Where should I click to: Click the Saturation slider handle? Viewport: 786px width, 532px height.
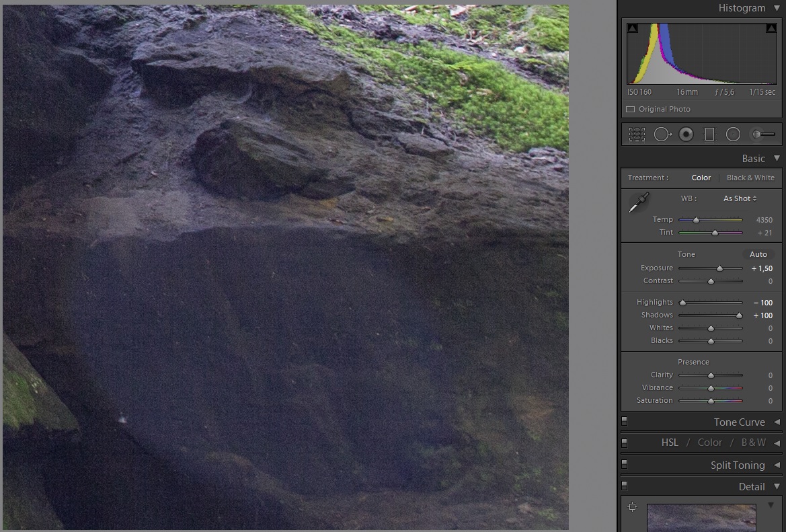[711, 401]
